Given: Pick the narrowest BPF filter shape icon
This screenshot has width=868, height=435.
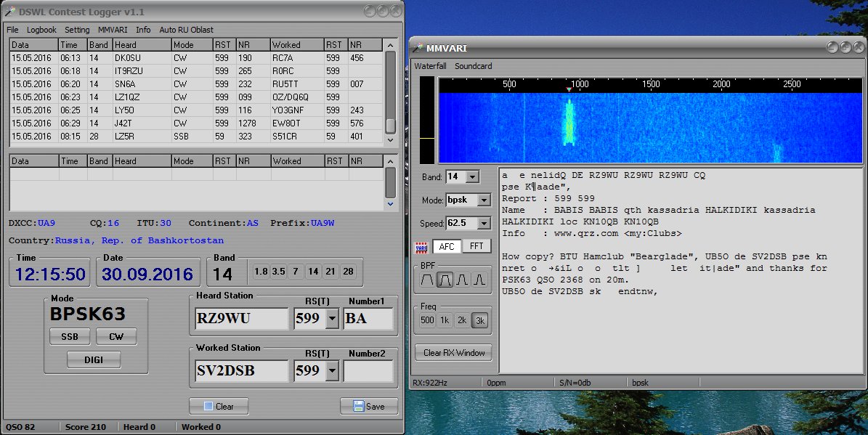Looking at the screenshot, I should tap(479, 280).
